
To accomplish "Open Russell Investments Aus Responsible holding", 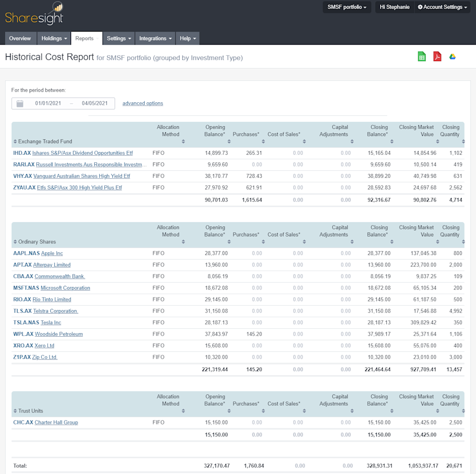I will (91, 164).
